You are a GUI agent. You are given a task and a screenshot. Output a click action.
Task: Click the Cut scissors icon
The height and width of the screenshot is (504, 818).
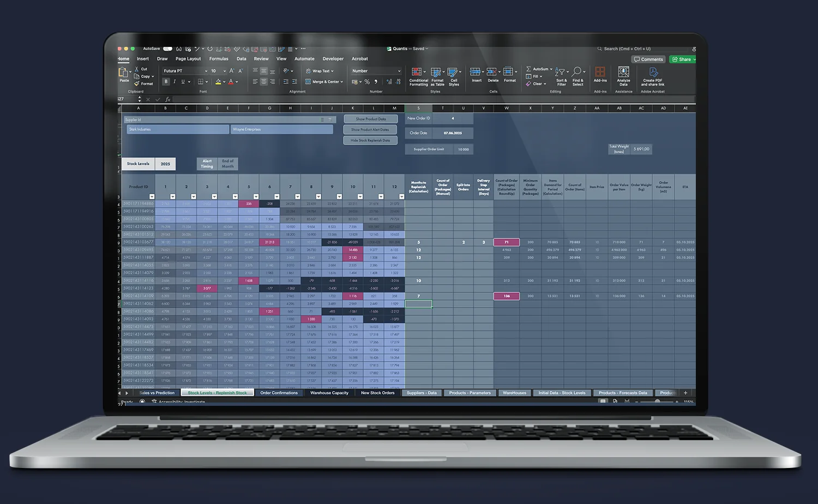click(x=137, y=69)
